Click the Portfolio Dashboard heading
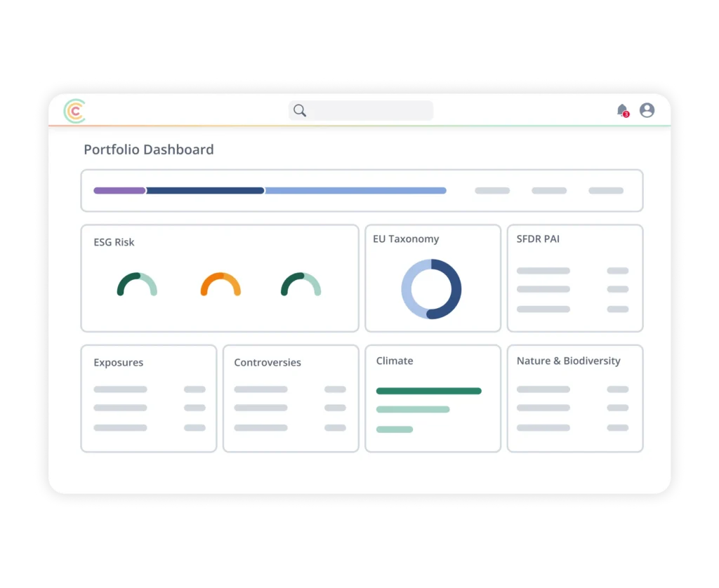This screenshot has height=588, width=719. [149, 150]
